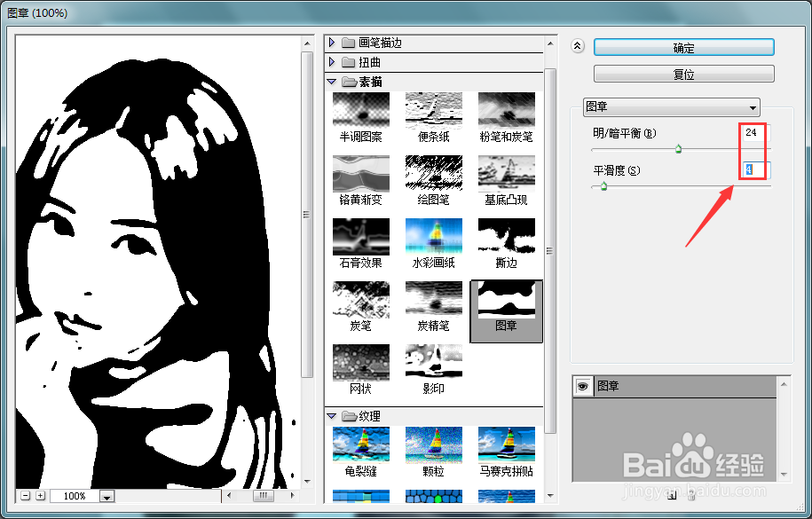The width and height of the screenshot is (812, 519).
Task: Click the 平滑度 value field
Action: click(757, 169)
